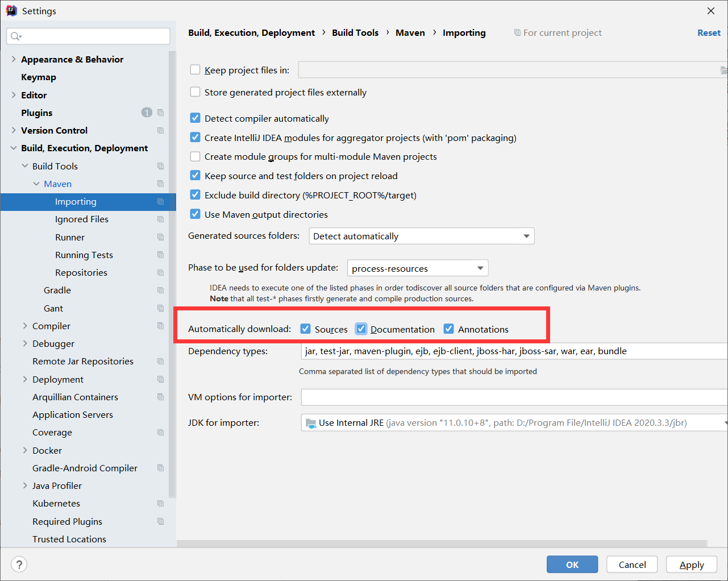Open the Phase for folders update dropdown
Image resolution: width=728 pixels, height=581 pixels.
click(418, 268)
